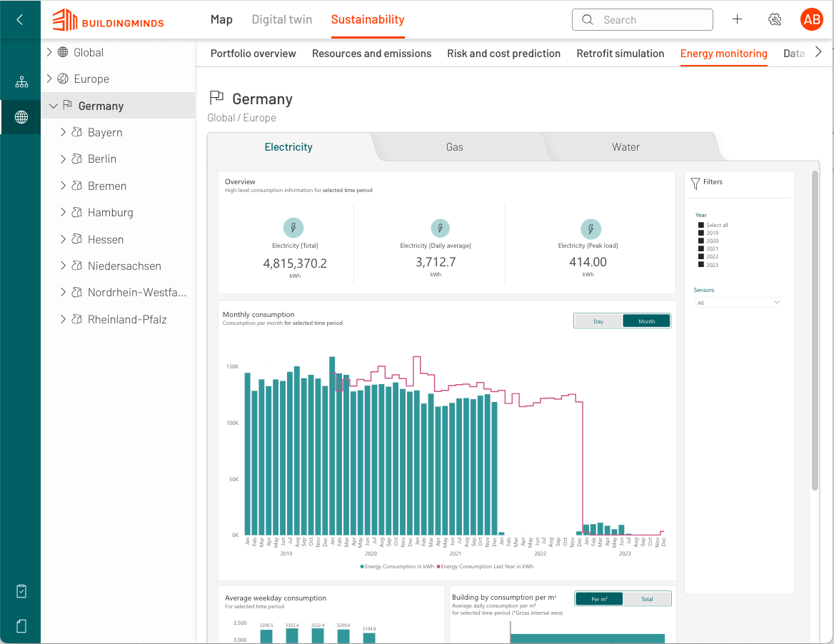Click the Hessen region icon
834x644 pixels.
[x=77, y=238]
